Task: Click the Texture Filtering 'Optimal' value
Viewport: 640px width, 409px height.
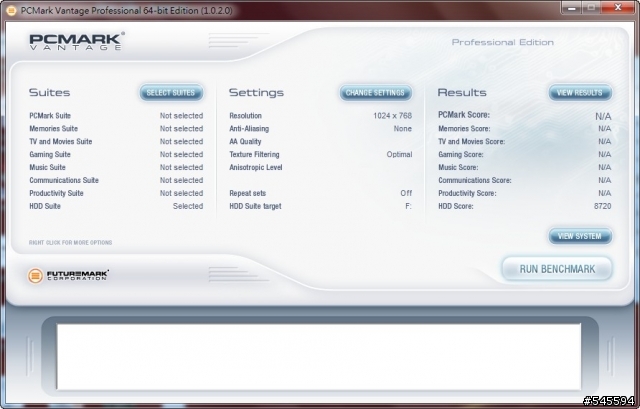Action: coord(400,155)
